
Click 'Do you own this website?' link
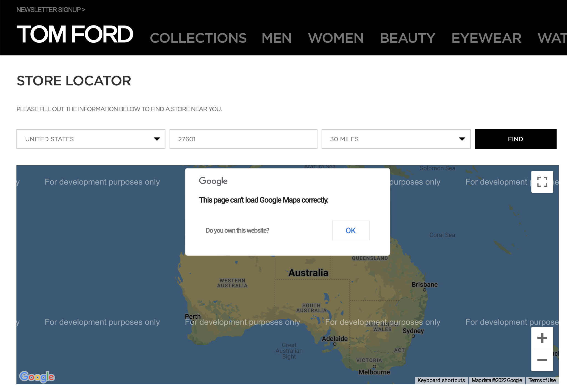pos(237,230)
